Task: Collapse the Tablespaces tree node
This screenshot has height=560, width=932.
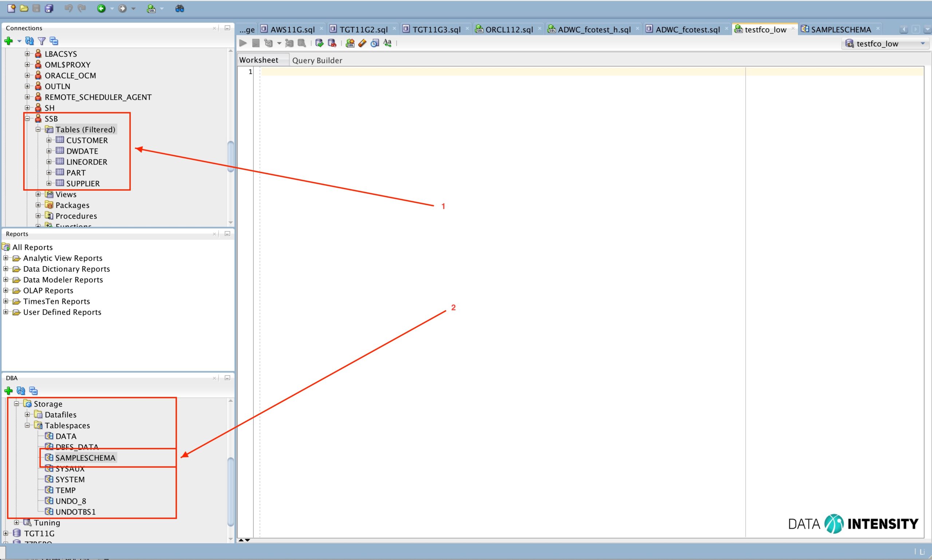Action: click(27, 425)
